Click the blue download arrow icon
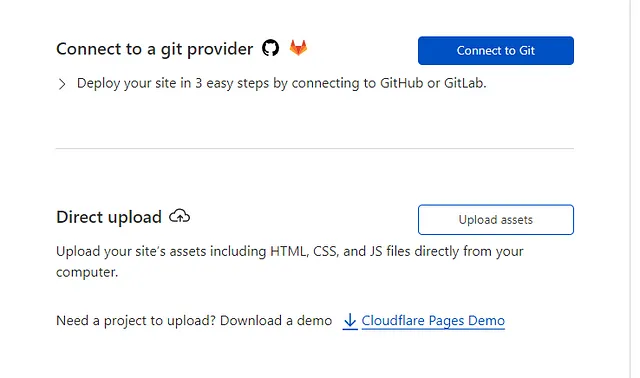 350,321
